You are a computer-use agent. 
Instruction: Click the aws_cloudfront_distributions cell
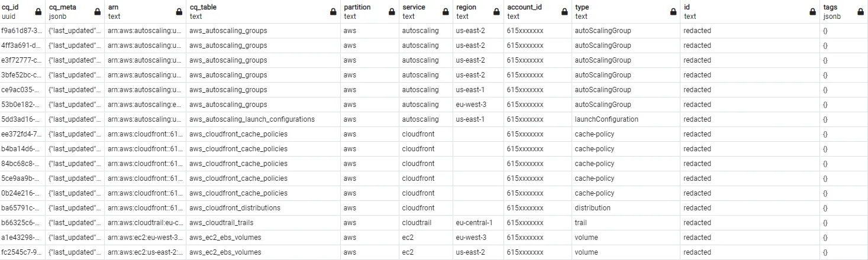pyautogui.click(x=235, y=208)
